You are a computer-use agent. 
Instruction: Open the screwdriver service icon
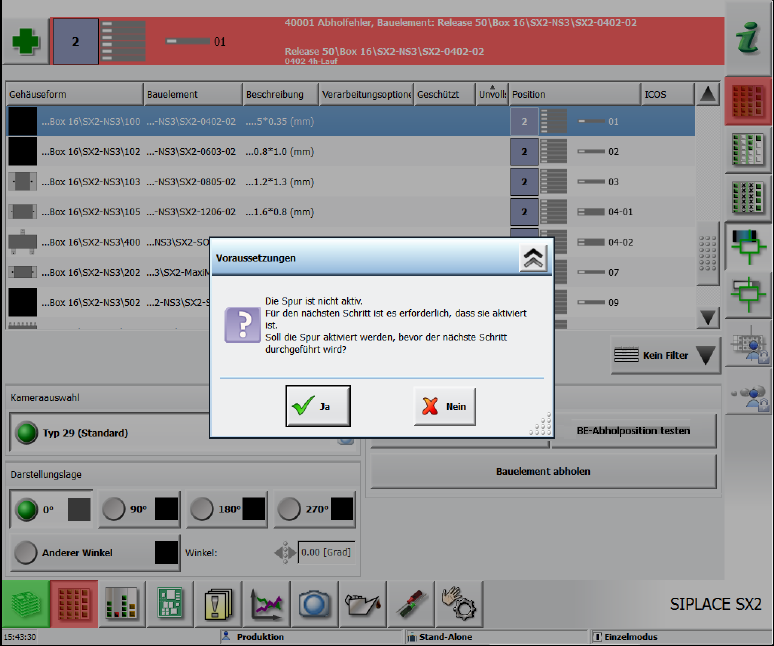411,603
